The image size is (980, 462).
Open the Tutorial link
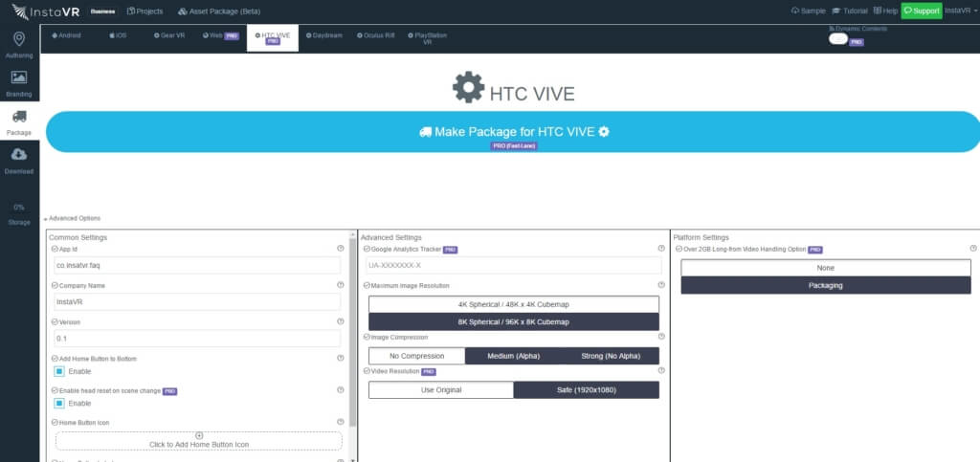[850, 11]
